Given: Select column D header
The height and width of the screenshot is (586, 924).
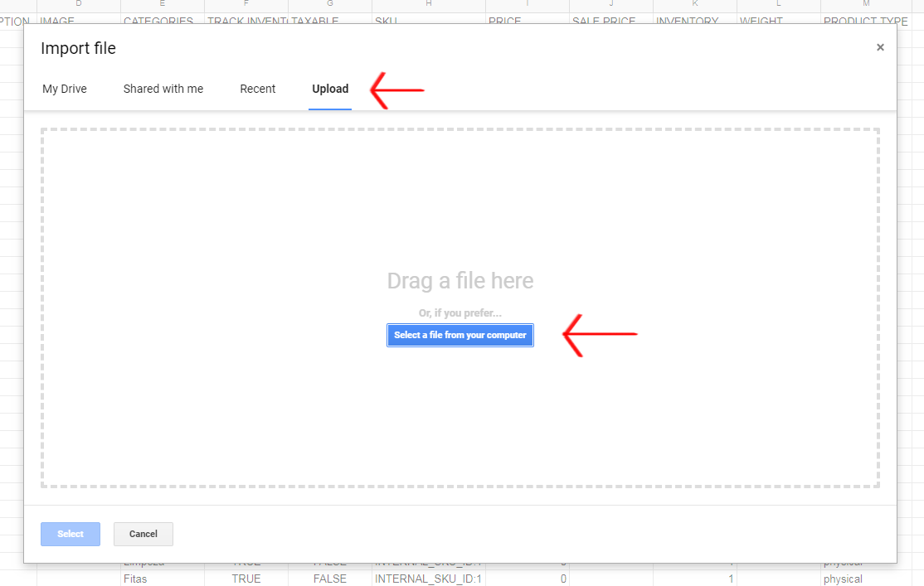Looking at the screenshot, I should pyautogui.click(x=79, y=5).
